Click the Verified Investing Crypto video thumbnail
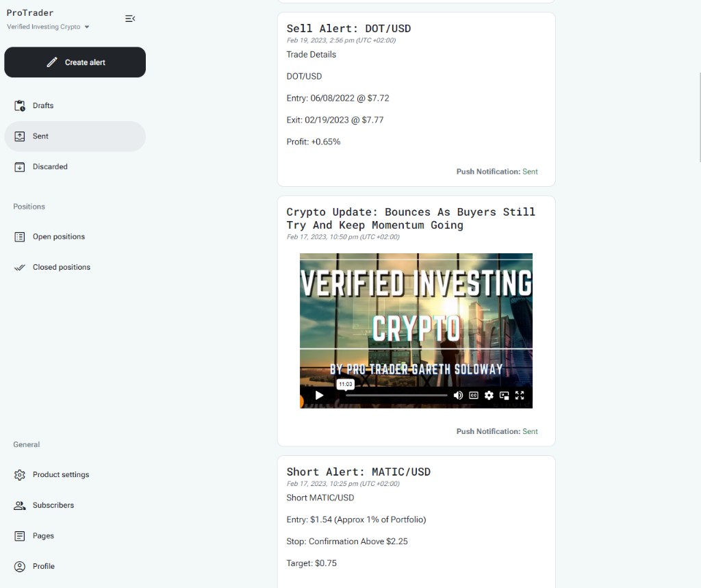The height and width of the screenshot is (588, 701). (x=416, y=331)
